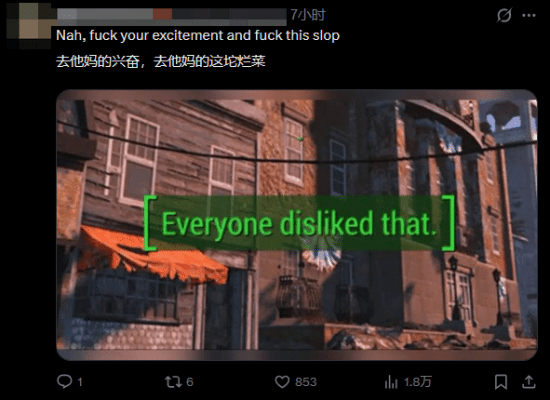Click the orange awning in the GIF
Screen dimensions: 550x400
153,255
